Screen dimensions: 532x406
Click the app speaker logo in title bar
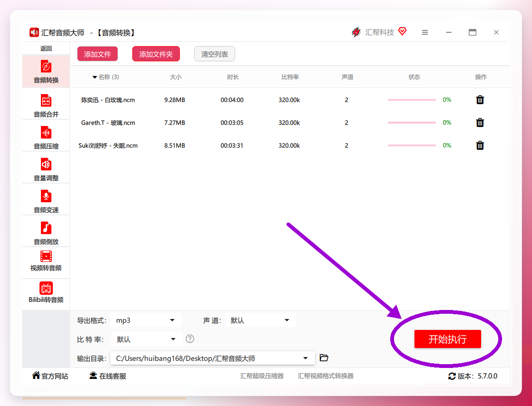(34, 32)
